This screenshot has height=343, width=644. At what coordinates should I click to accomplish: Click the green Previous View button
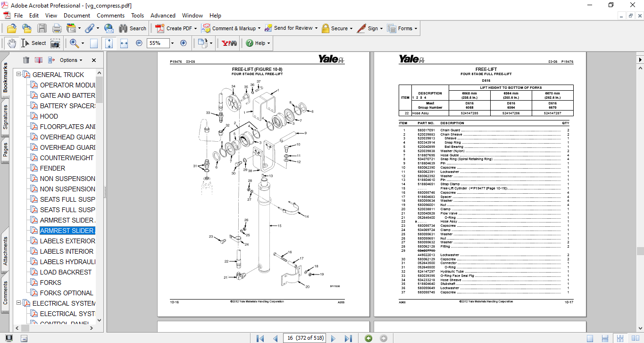click(x=368, y=338)
